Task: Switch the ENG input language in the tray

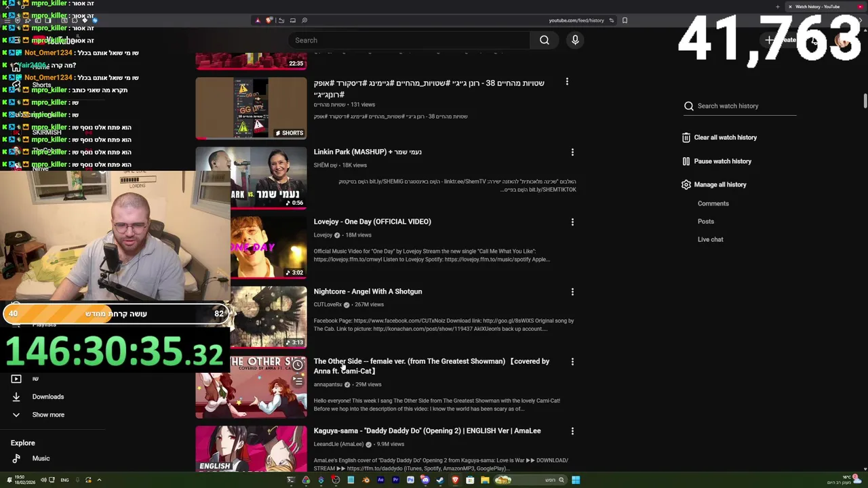Action: (64, 480)
